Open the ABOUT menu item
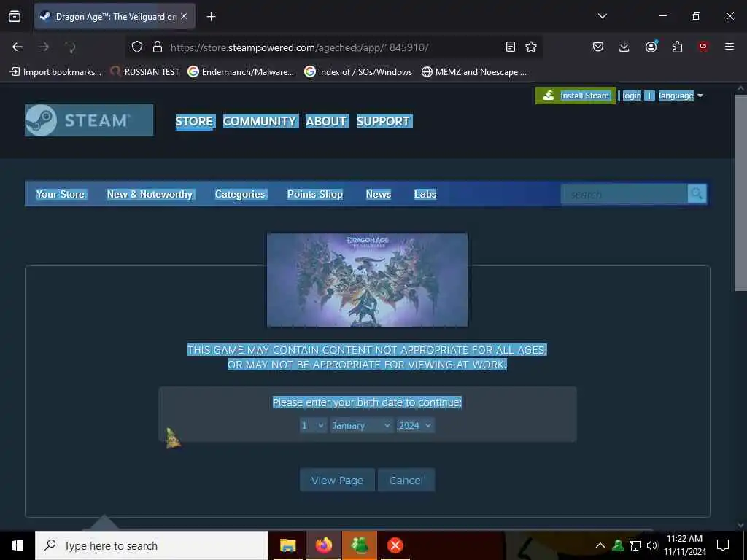 coord(327,122)
